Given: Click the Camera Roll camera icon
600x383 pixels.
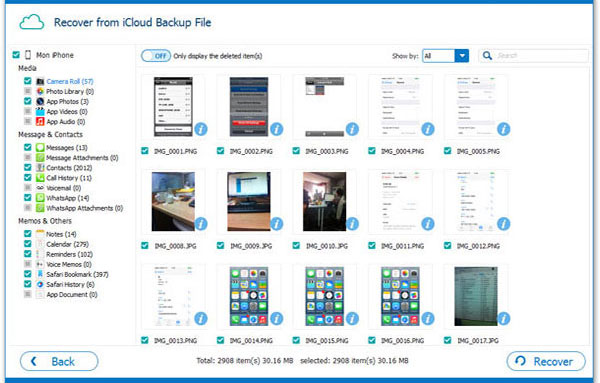Looking at the screenshot, I should 40,81.
